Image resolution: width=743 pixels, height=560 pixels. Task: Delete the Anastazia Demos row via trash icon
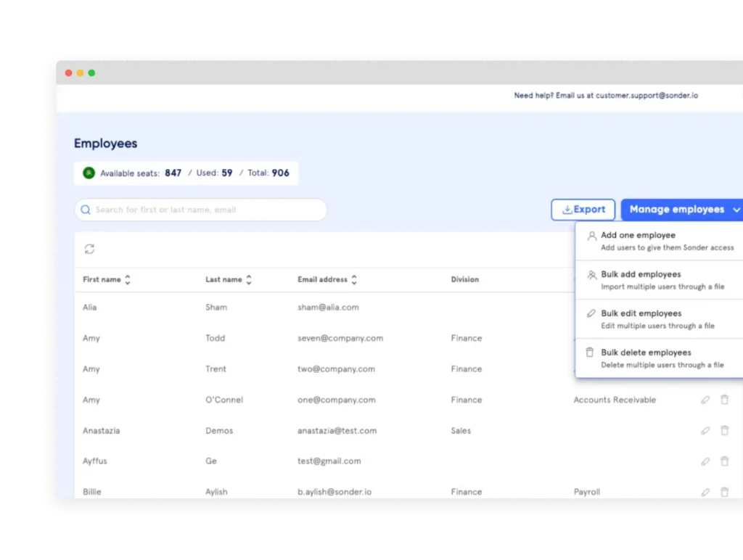click(x=724, y=431)
